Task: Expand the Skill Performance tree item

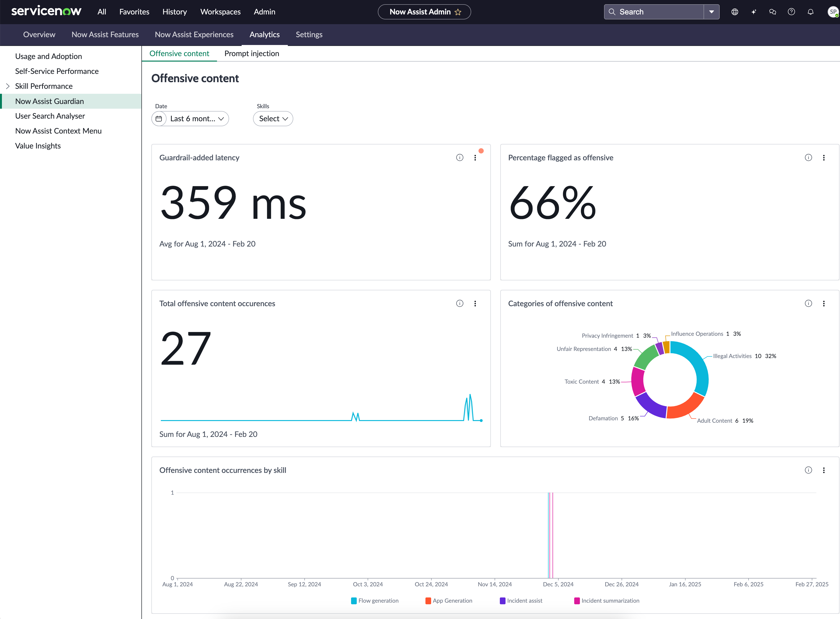Action: (x=8, y=86)
